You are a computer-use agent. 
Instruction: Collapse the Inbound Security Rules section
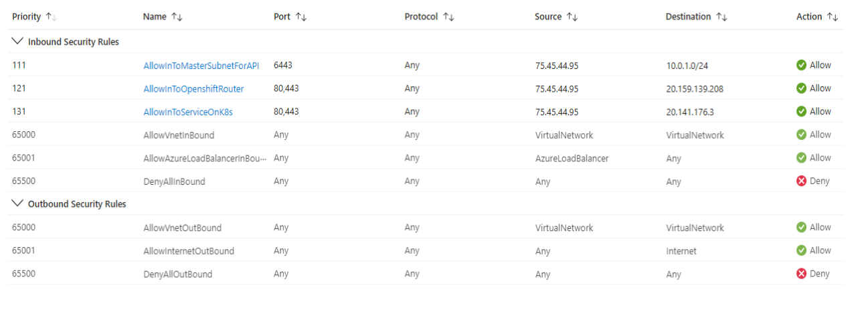pos(17,42)
